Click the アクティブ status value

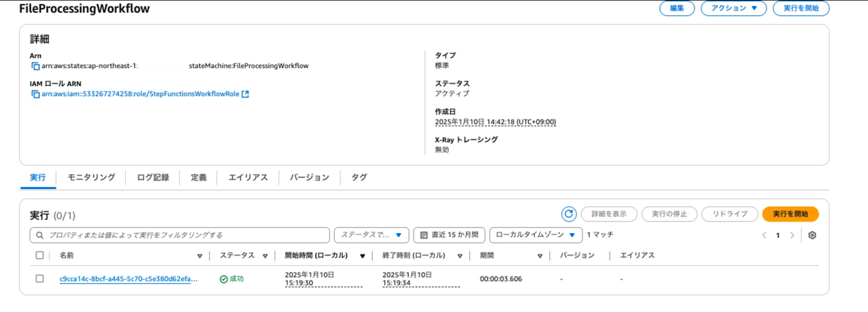(452, 93)
